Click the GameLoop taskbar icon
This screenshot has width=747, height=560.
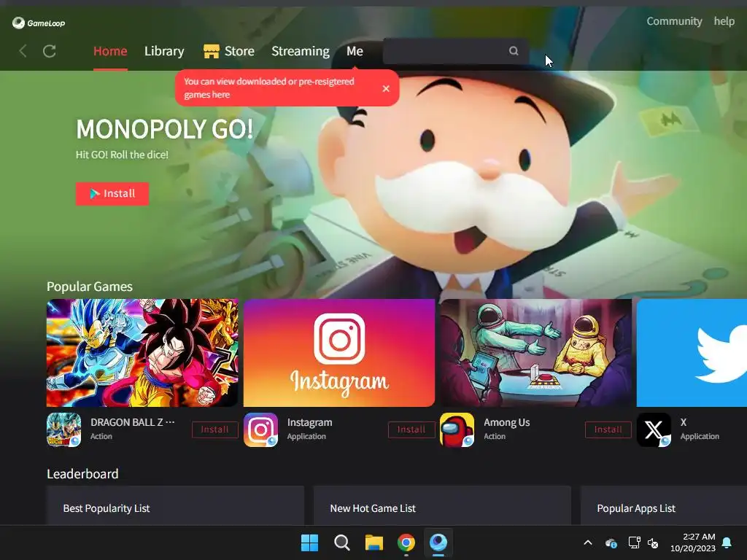pyautogui.click(x=438, y=542)
